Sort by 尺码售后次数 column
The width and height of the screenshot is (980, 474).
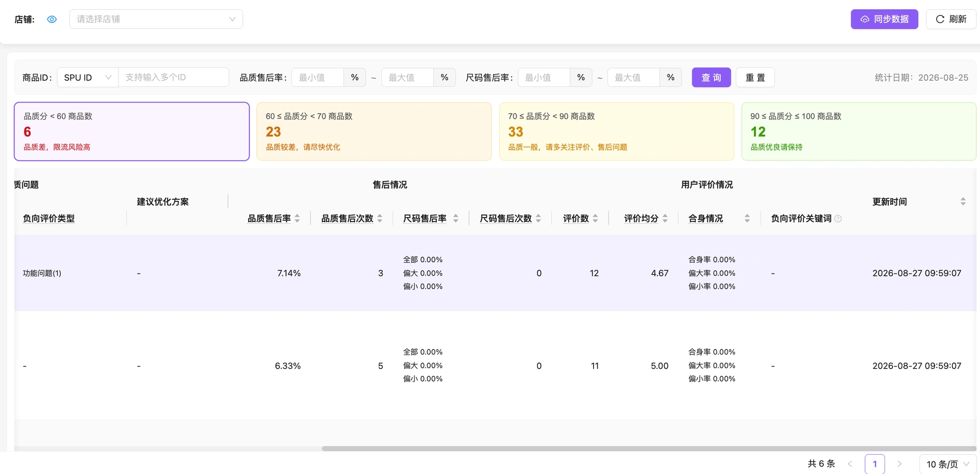538,219
